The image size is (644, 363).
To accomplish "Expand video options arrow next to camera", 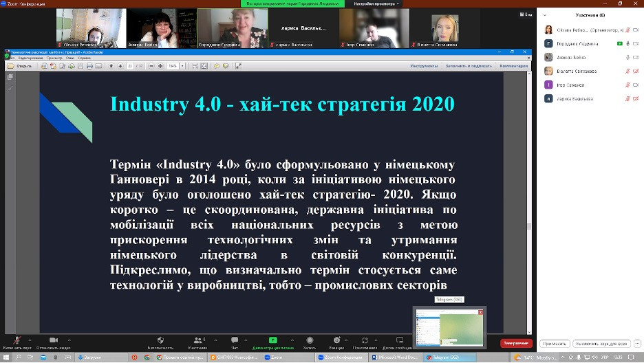I will coord(69,340).
